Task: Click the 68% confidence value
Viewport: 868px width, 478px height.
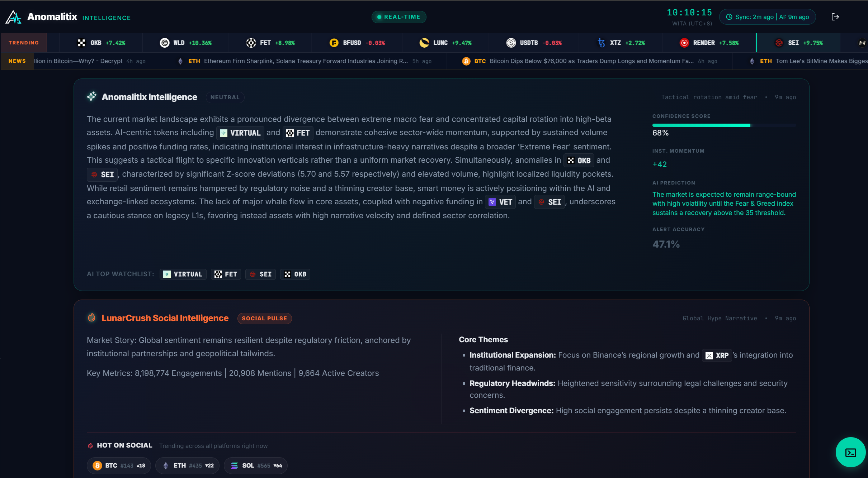Action: click(x=660, y=133)
